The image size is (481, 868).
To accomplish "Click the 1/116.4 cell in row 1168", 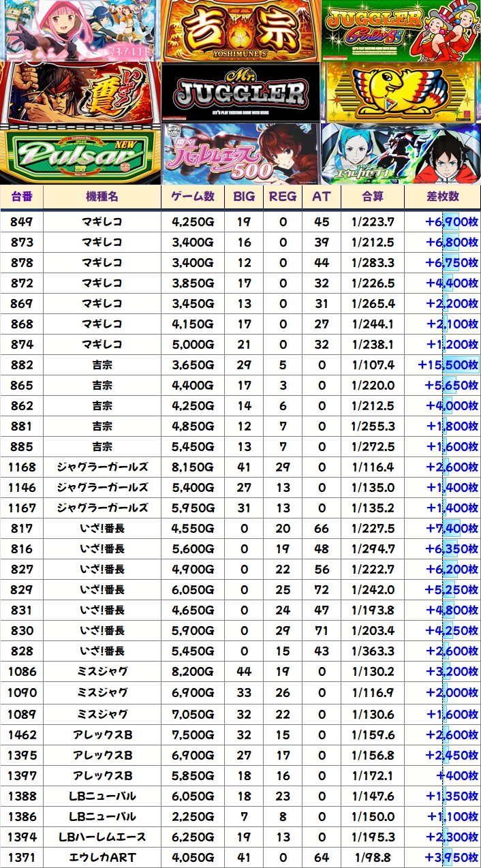I will [x=373, y=467].
